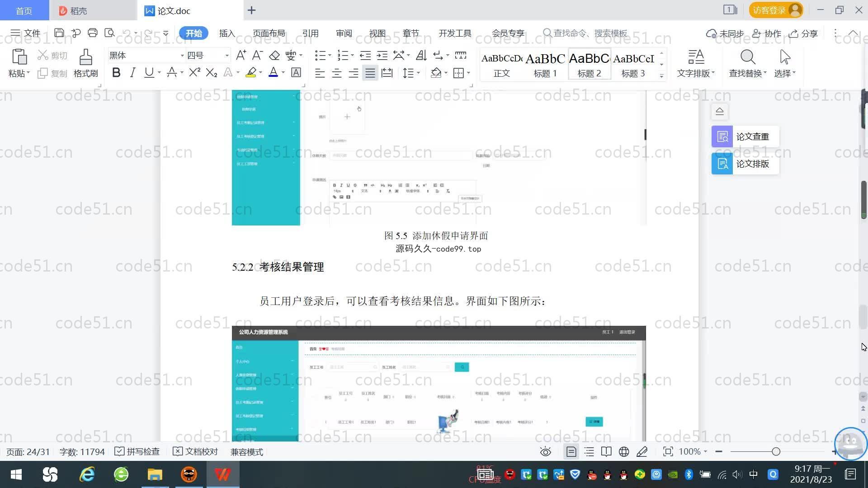The image size is (868, 488).
Task: Click the Save icon in quick access
Action: tap(59, 33)
